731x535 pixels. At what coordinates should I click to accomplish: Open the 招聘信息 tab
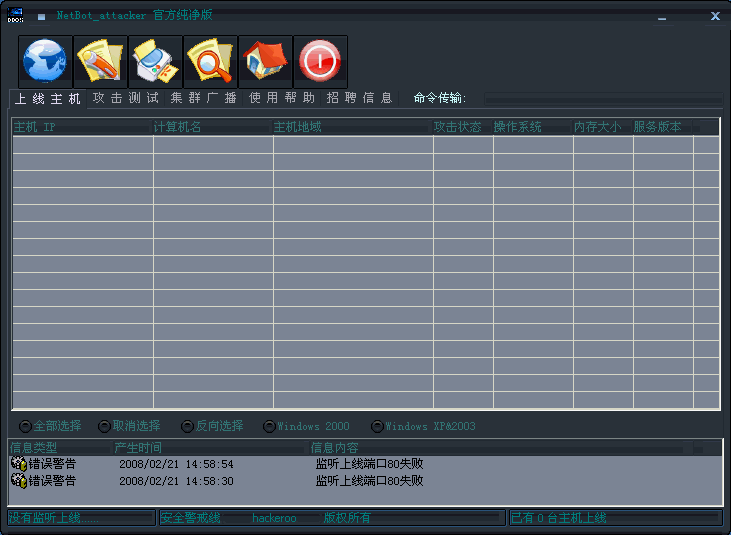[359, 98]
